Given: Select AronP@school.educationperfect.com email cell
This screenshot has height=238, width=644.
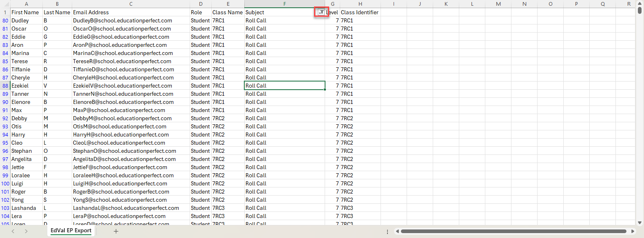Looking at the screenshot, I should [x=131, y=45].
